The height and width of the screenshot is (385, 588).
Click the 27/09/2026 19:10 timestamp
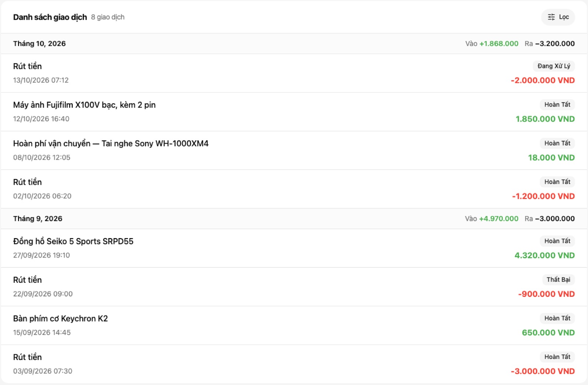[42, 255]
